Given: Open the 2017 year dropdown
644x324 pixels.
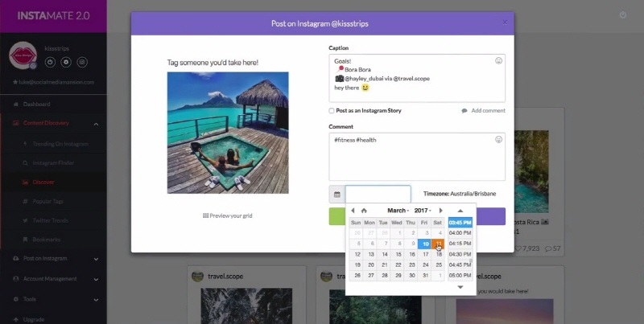Looking at the screenshot, I should coord(423,211).
